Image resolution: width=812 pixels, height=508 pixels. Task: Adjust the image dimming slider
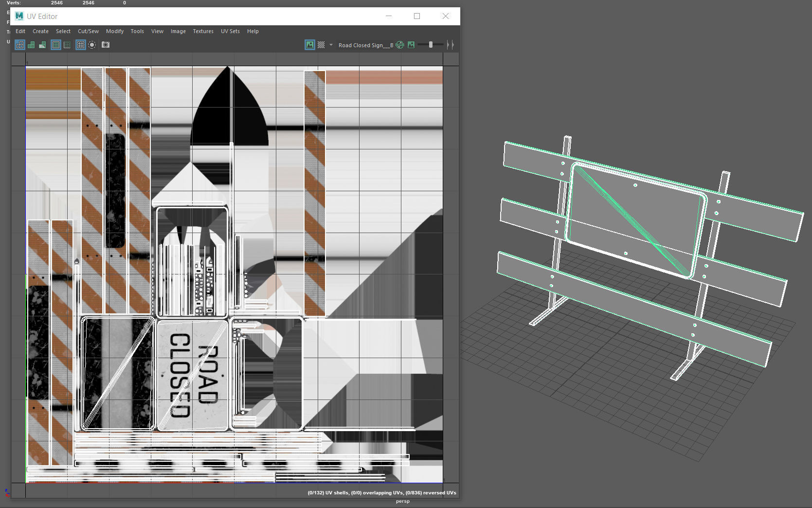[x=431, y=45]
